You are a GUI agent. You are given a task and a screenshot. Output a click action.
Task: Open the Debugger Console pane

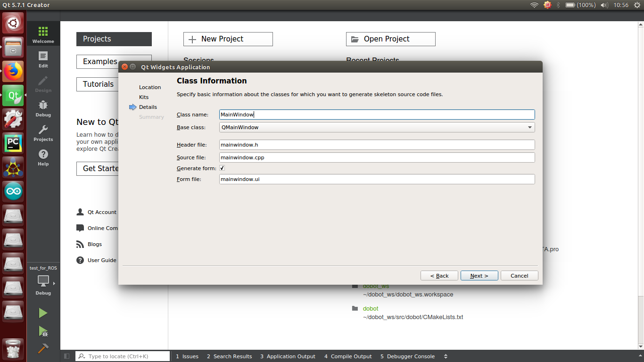tap(407, 356)
